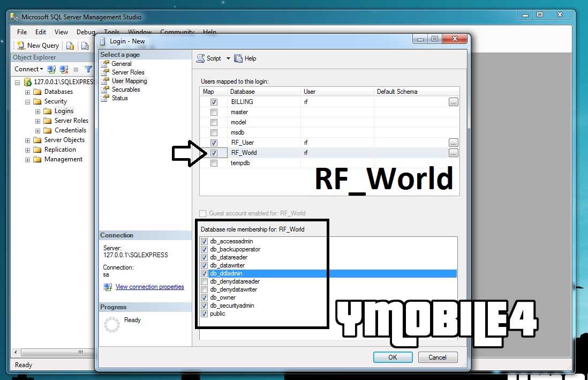Click the SQLEXPRESS server node icon
Screen dimensions: 588x380
(28, 82)
